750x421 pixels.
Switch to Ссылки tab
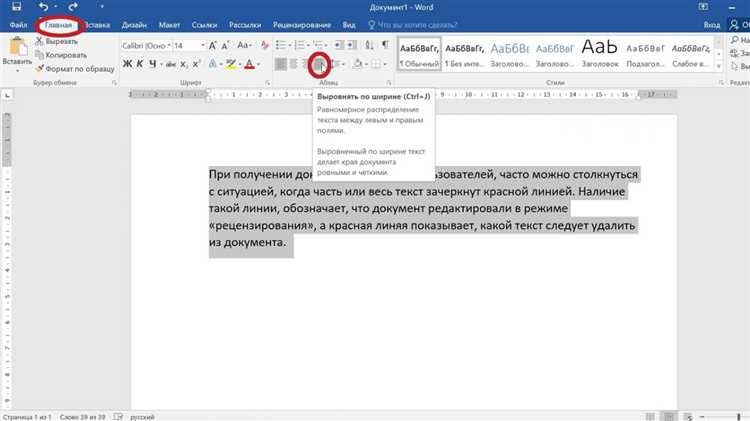tap(204, 25)
